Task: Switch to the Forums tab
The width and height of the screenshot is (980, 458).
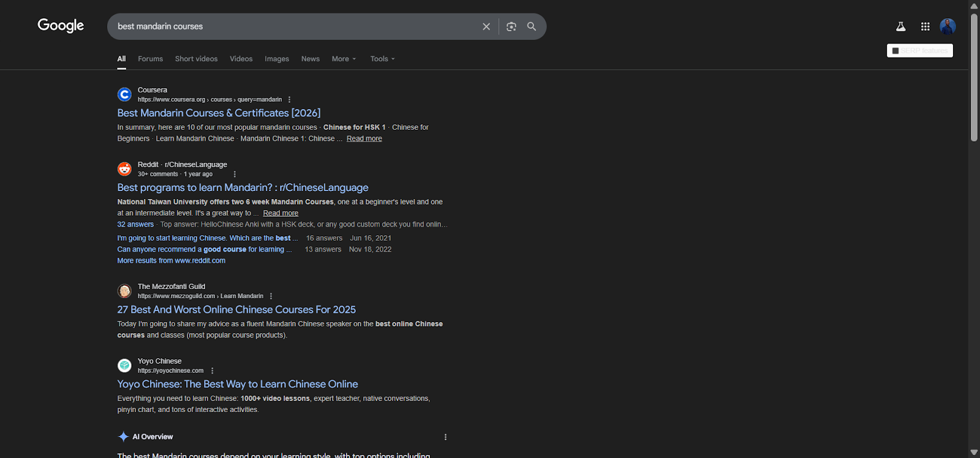Action: click(150, 59)
